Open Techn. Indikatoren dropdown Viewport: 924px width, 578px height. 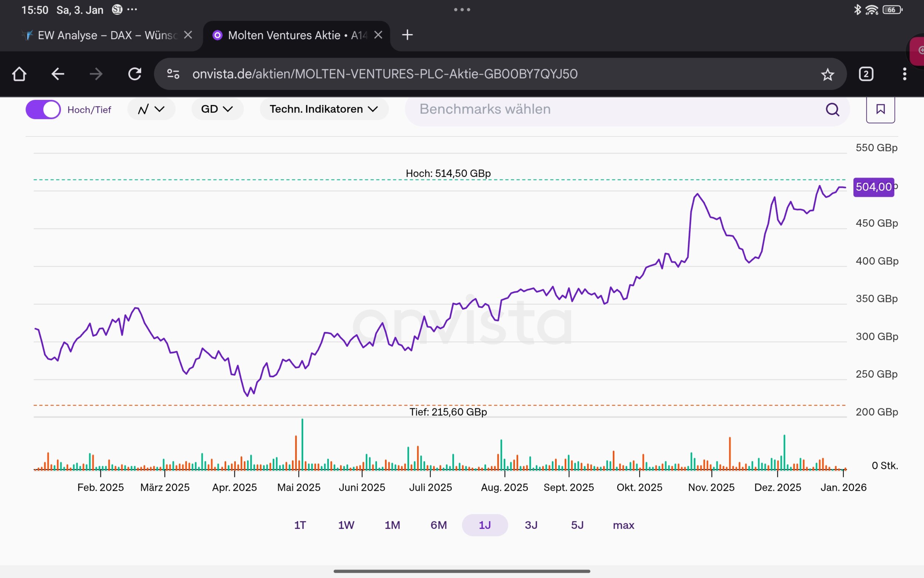324,109
